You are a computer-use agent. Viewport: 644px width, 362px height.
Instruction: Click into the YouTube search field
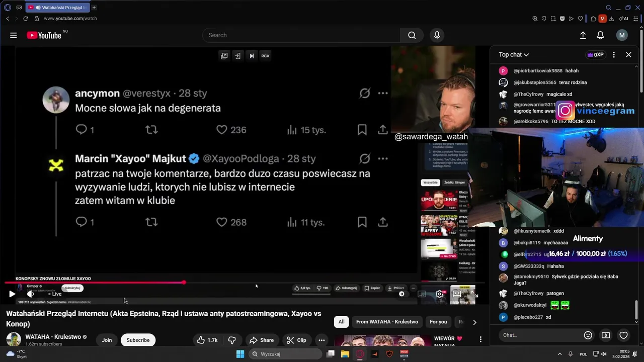[301, 35]
